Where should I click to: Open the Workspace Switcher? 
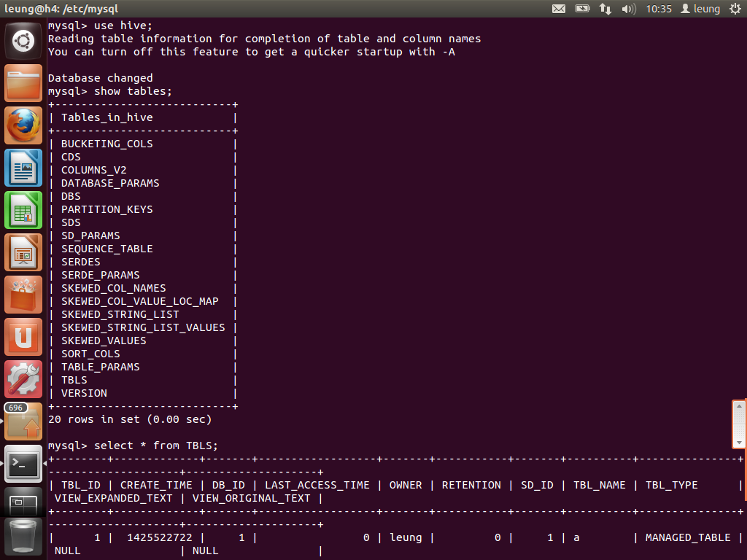pos(23,503)
